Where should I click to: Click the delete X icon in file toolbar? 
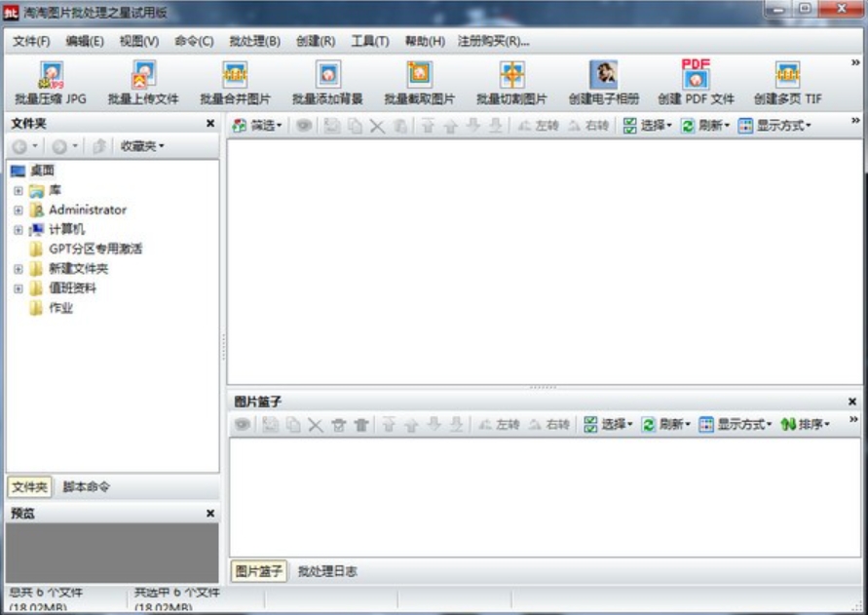point(377,127)
